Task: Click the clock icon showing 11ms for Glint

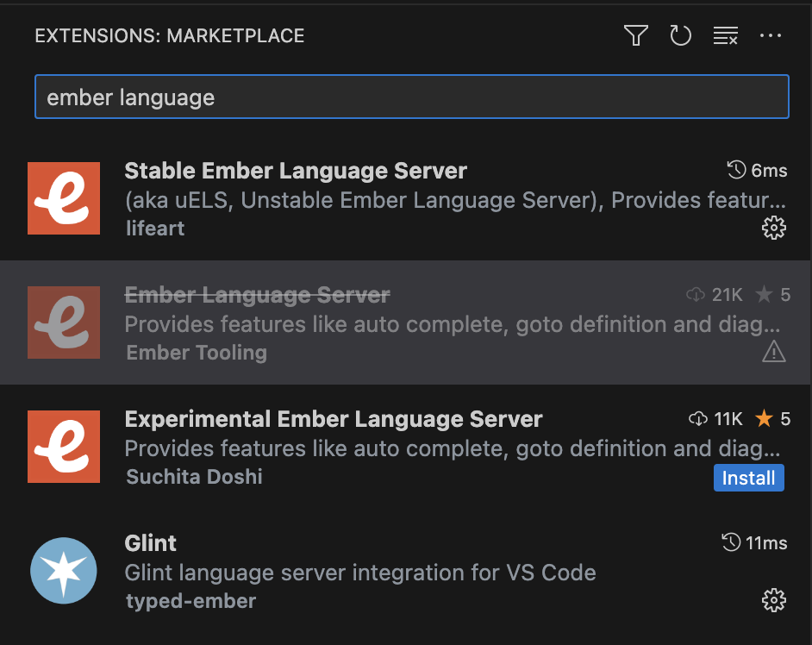Action: click(731, 543)
